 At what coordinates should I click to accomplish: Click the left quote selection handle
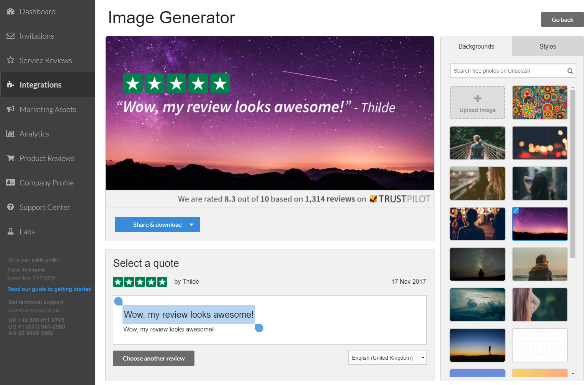point(118,301)
